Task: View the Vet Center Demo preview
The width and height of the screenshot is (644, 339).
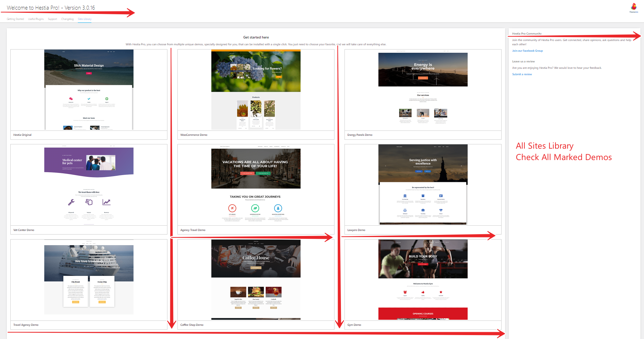Action: (x=89, y=184)
